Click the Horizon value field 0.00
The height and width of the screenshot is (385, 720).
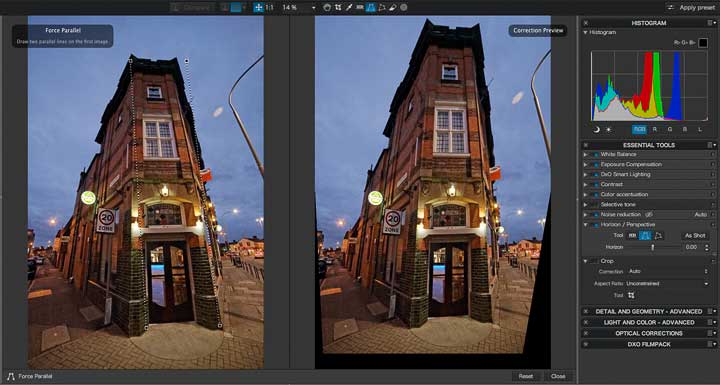[692, 247]
